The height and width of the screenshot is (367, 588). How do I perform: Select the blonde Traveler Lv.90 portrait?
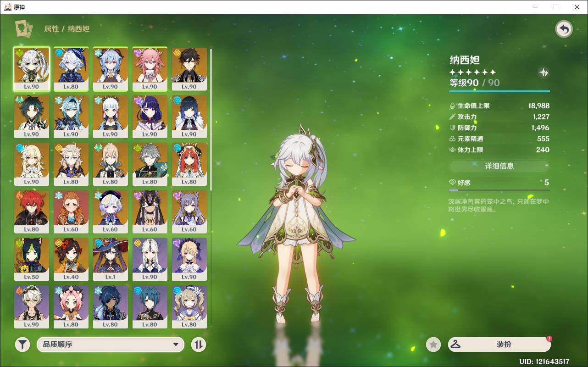point(32,164)
